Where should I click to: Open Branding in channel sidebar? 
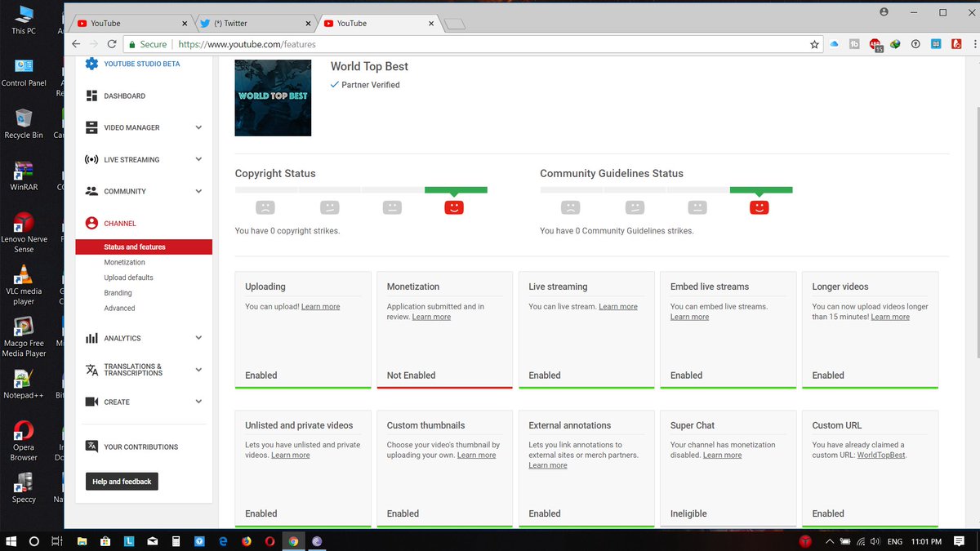click(x=118, y=293)
